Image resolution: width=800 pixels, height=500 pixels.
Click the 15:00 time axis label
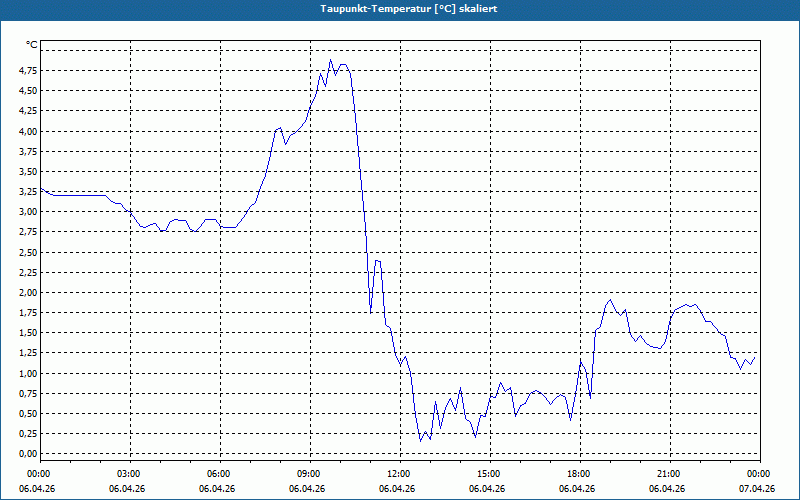[x=490, y=474]
